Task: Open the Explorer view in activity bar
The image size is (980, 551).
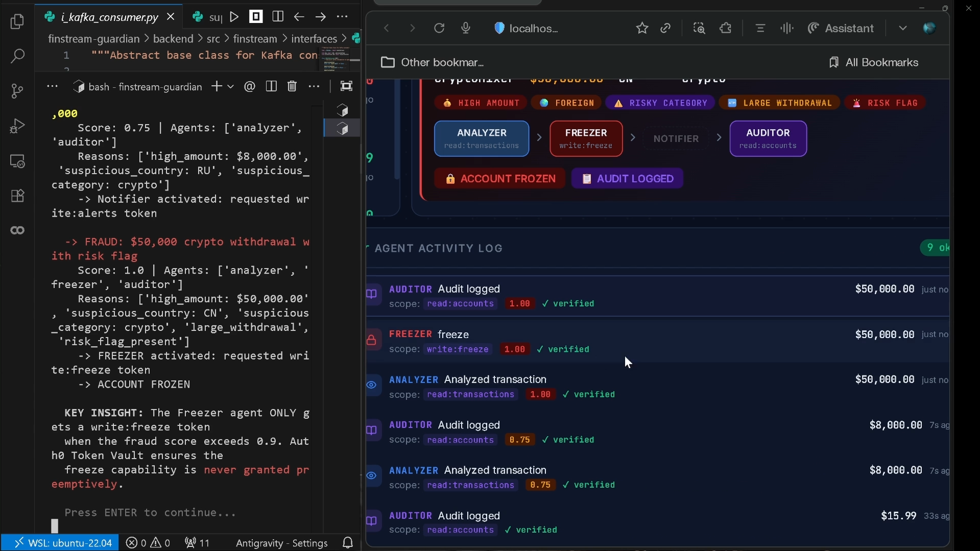Action: click(17, 21)
